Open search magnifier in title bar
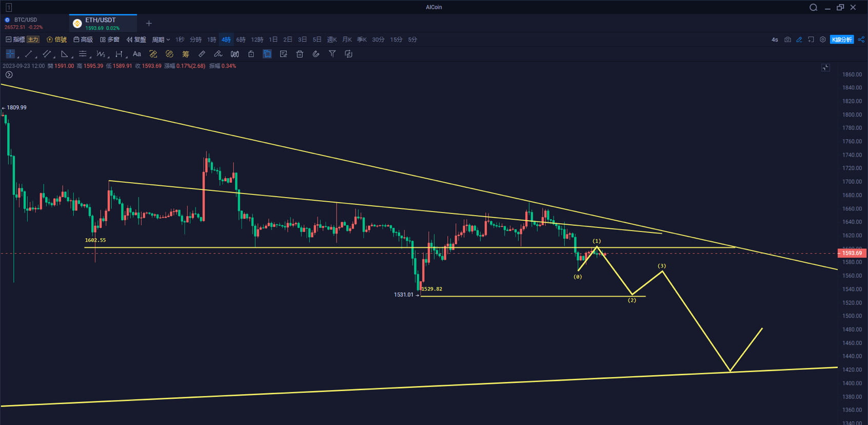 point(814,7)
